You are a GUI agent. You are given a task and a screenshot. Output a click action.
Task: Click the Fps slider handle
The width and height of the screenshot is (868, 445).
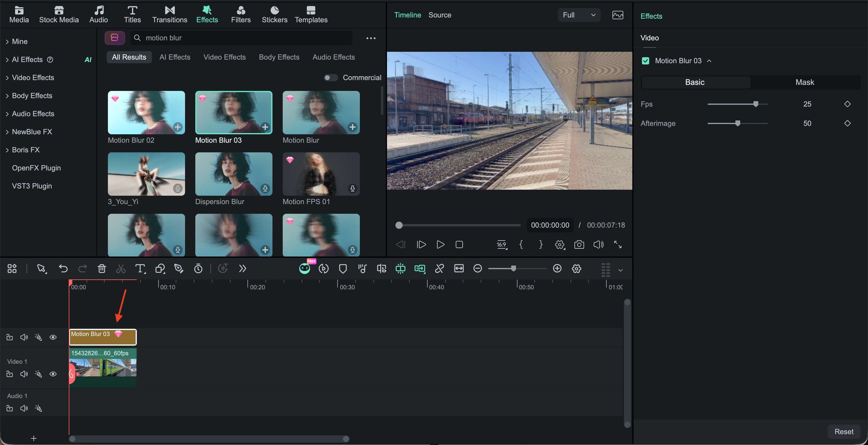click(x=756, y=104)
